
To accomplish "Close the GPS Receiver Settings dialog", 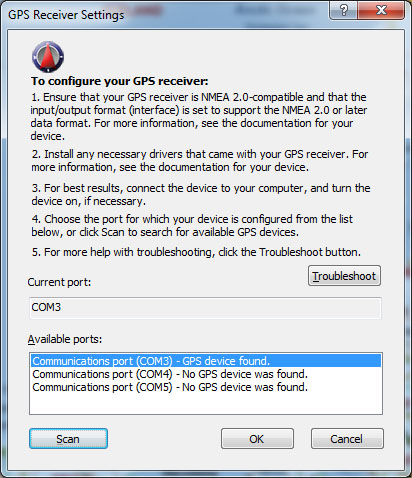I will point(381,10).
